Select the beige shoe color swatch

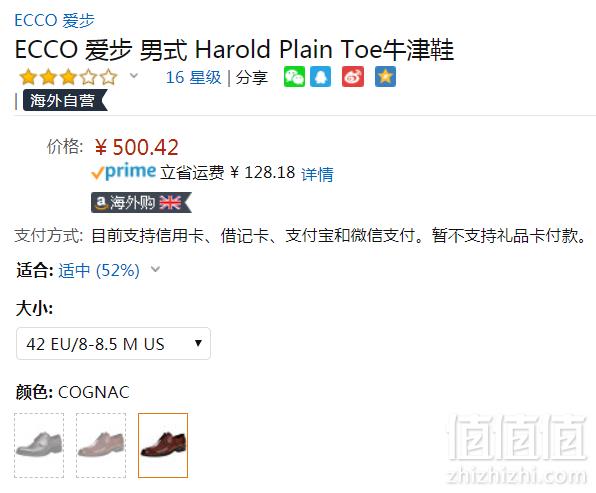click(x=101, y=445)
